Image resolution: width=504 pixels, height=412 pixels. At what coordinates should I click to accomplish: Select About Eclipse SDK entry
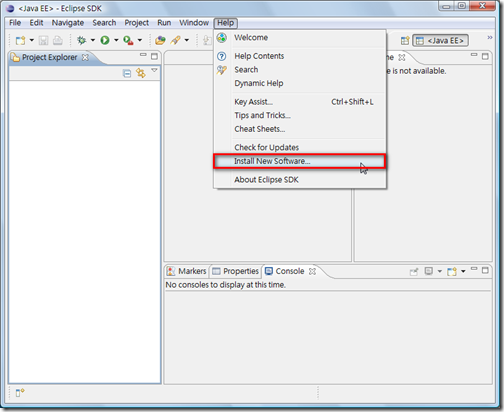point(300,180)
